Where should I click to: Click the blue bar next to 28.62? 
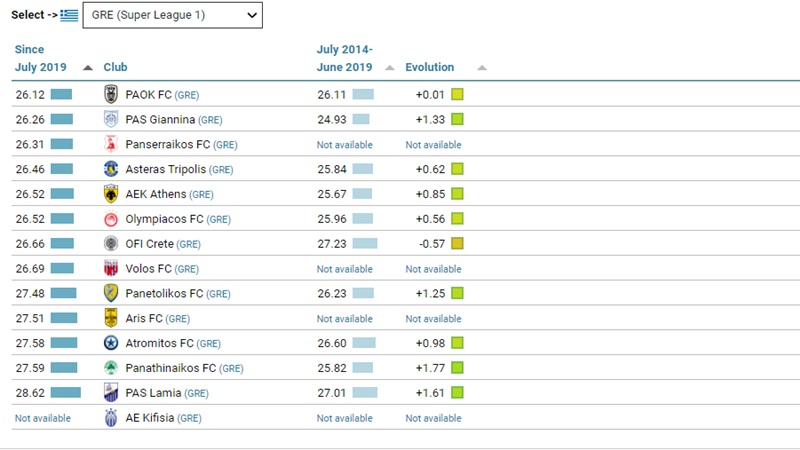pyautogui.click(x=65, y=393)
